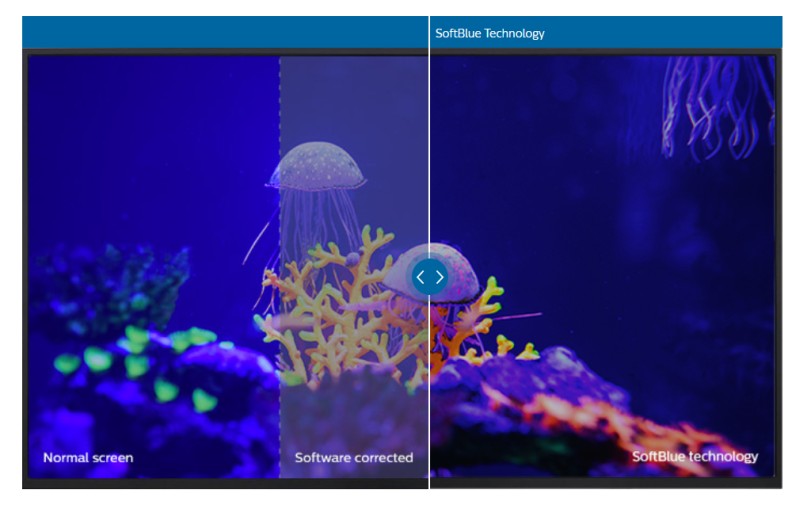The image size is (800, 505).
Task: Click the white divider line above the handle
Action: (429, 150)
